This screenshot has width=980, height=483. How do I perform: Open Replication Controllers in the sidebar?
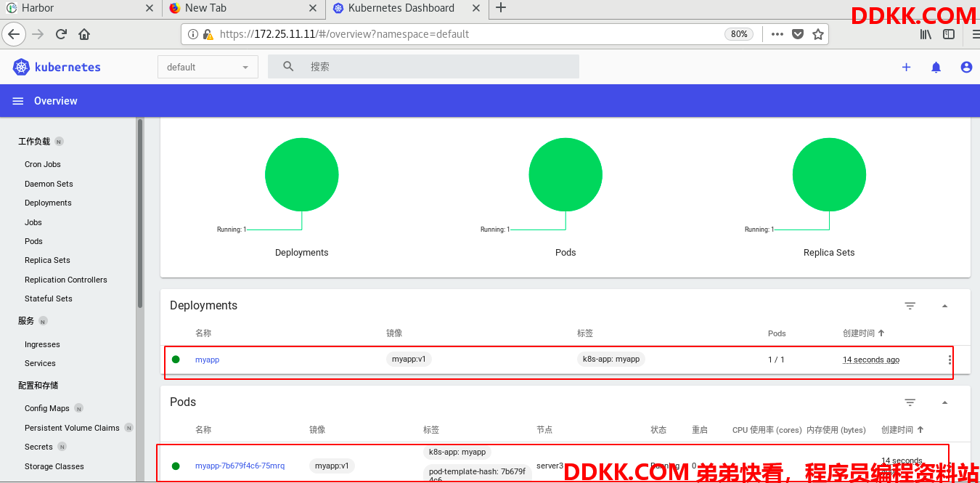(x=66, y=280)
